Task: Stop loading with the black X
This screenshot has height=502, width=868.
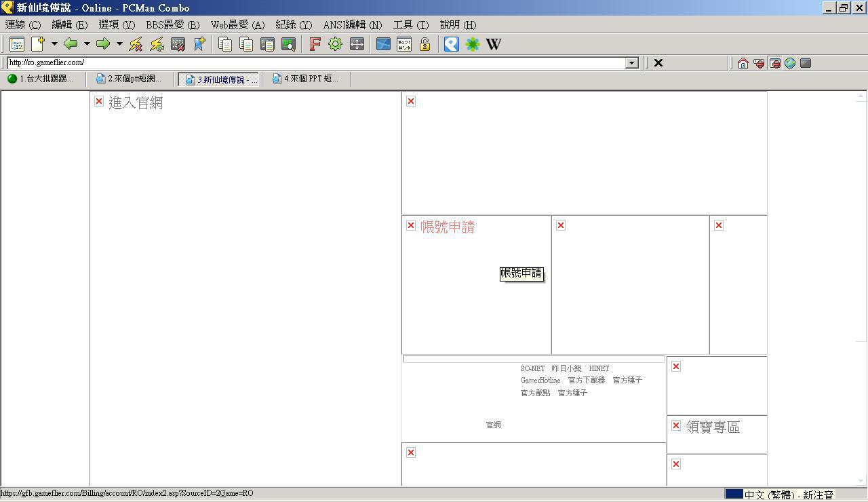Action: 658,63
